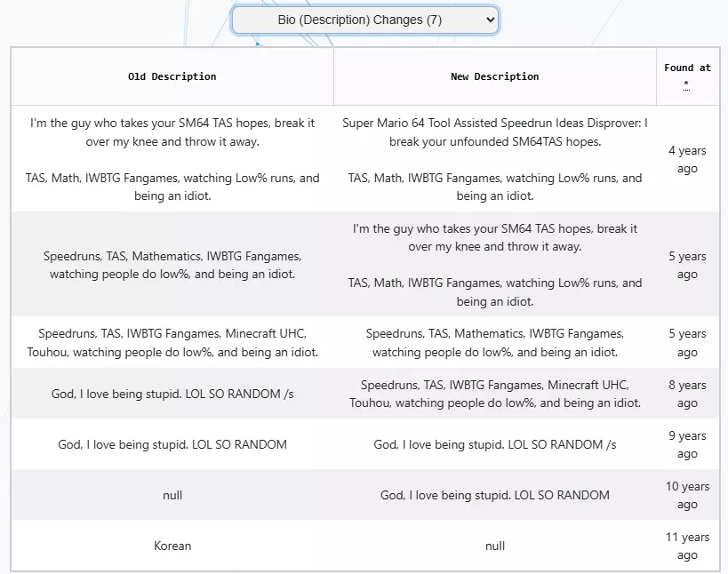
Task: Select new description mentioning Minecraft UHC, Touhou
Action: (x=495, y=394)
